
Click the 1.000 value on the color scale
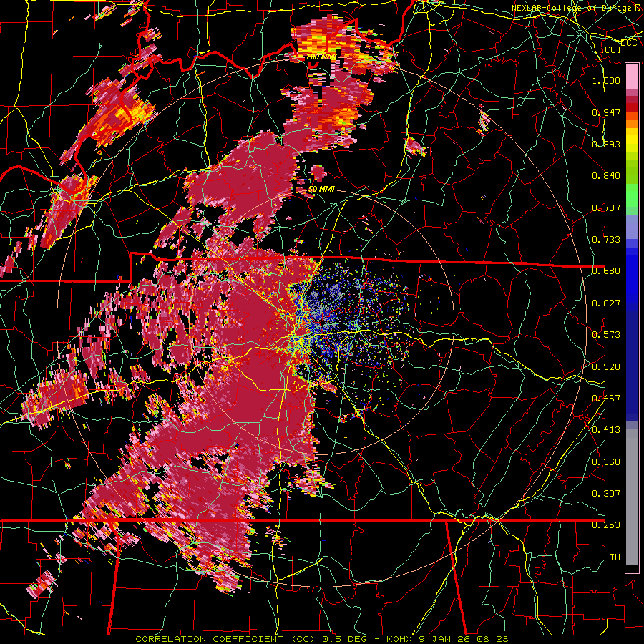click(x=606, y=80)
